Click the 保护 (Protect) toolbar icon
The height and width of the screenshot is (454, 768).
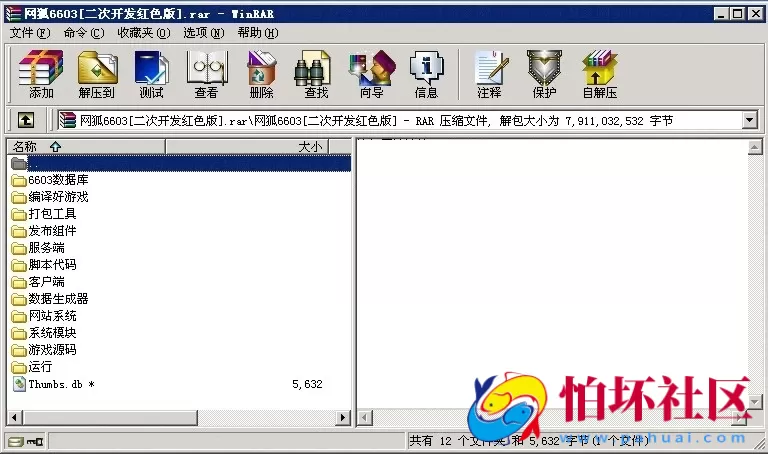(544, 73)
